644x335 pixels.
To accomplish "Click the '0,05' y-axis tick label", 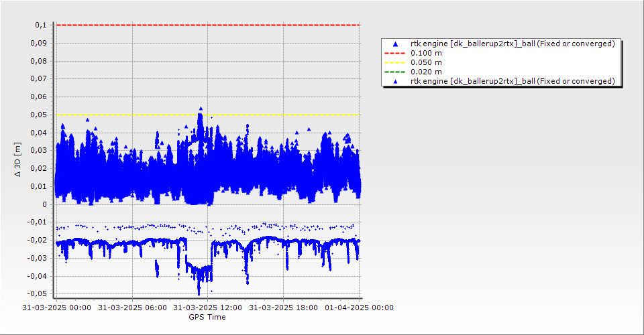I will 39,115.
